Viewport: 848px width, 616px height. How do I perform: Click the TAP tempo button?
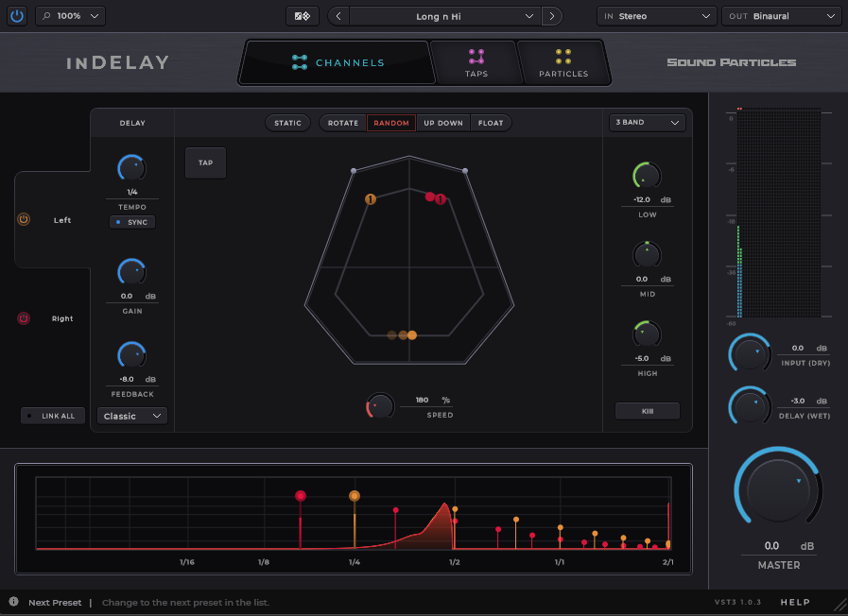(205, 163)
